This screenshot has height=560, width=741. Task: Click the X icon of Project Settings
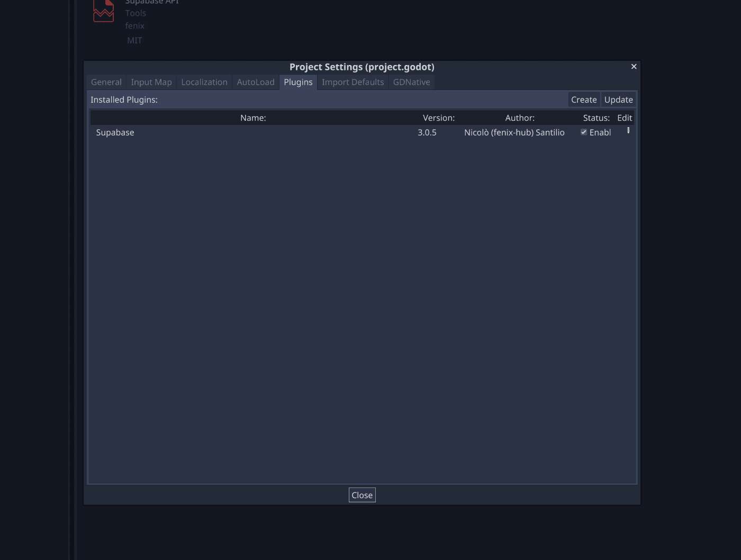coord(634,67)
